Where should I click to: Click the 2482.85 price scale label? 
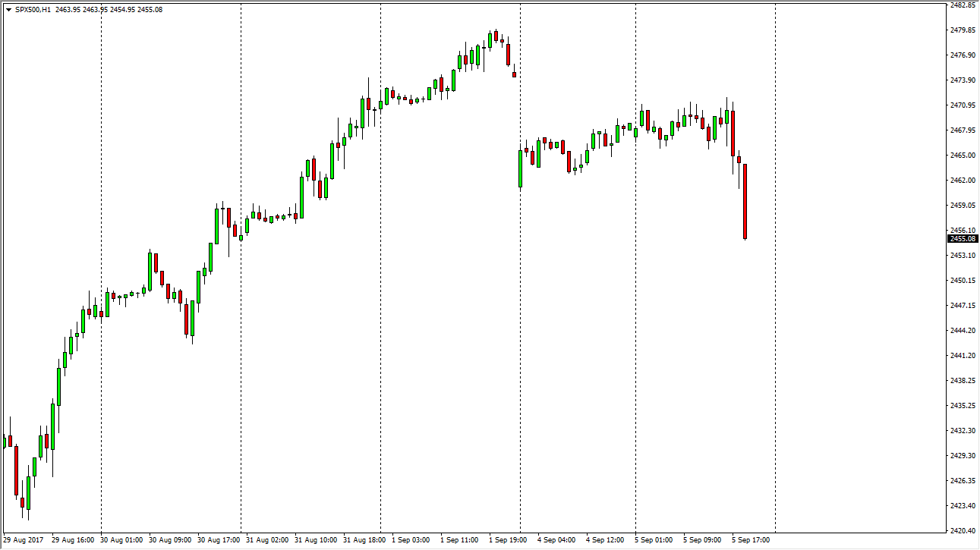coord(962,5)
